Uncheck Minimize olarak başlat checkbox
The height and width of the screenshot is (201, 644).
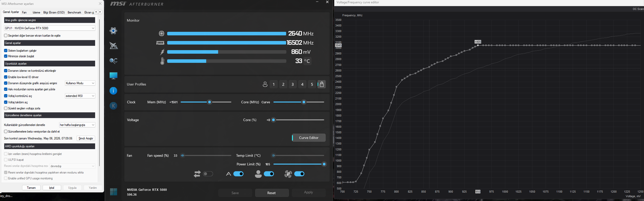(x=6, y=56)
